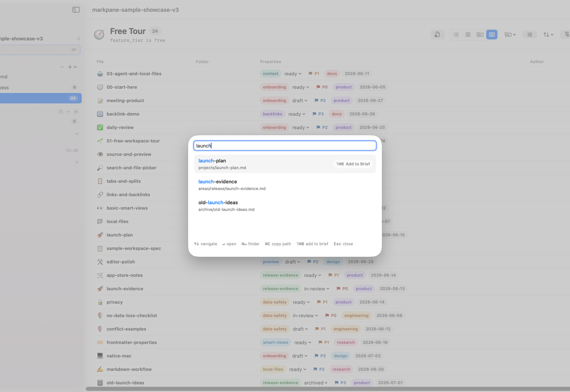Open the sidebar plus add dropdown

click(72, 67)
